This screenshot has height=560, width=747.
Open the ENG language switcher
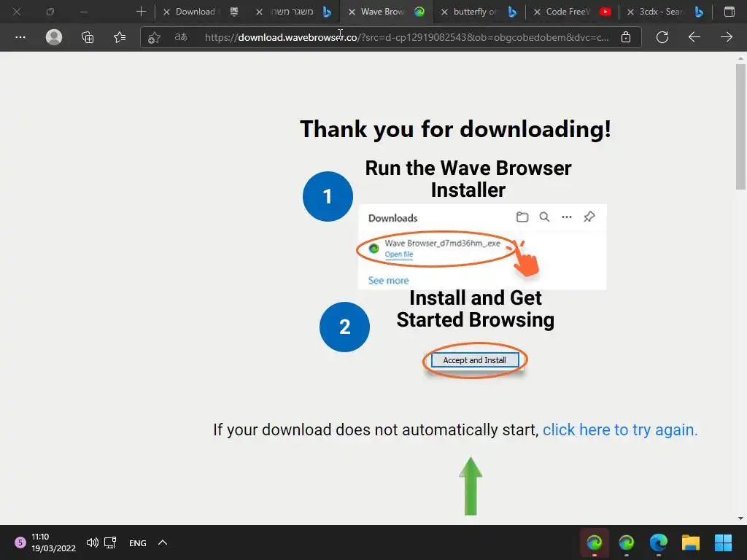click(x=138, y=542)
